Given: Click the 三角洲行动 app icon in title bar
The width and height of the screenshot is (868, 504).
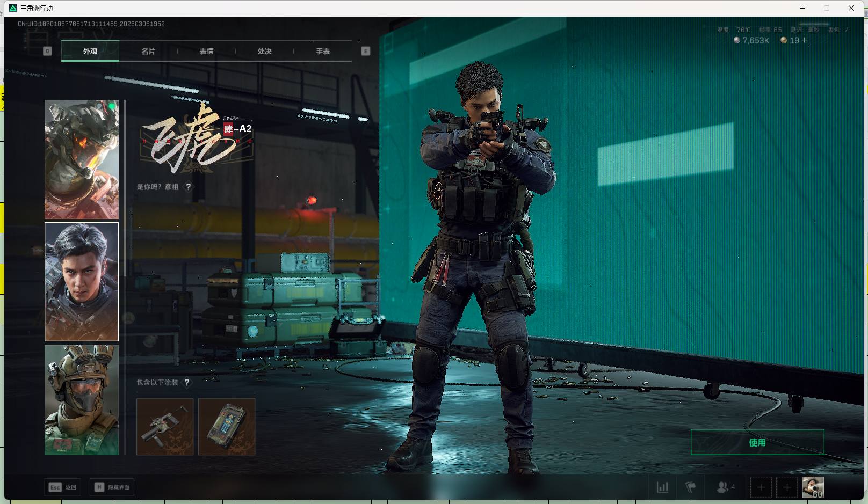Looking at the screenshot, I should pos(13,8).
